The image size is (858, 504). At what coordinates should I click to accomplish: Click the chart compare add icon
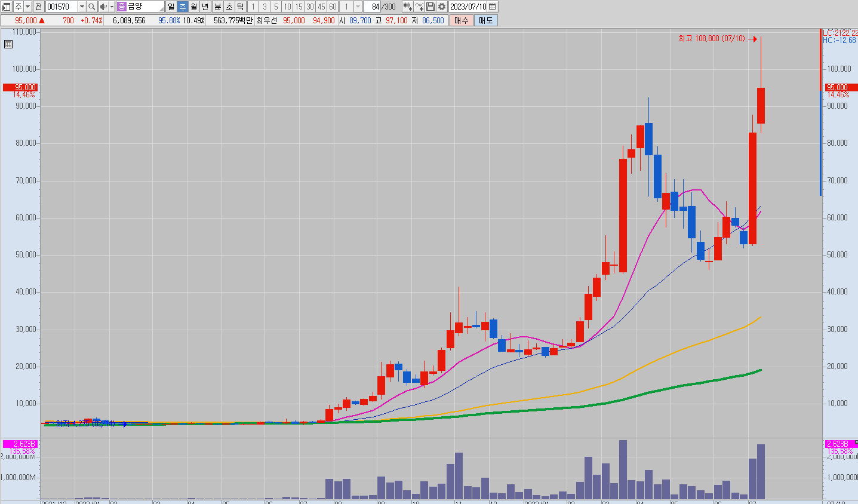click(x=407, y=7)
